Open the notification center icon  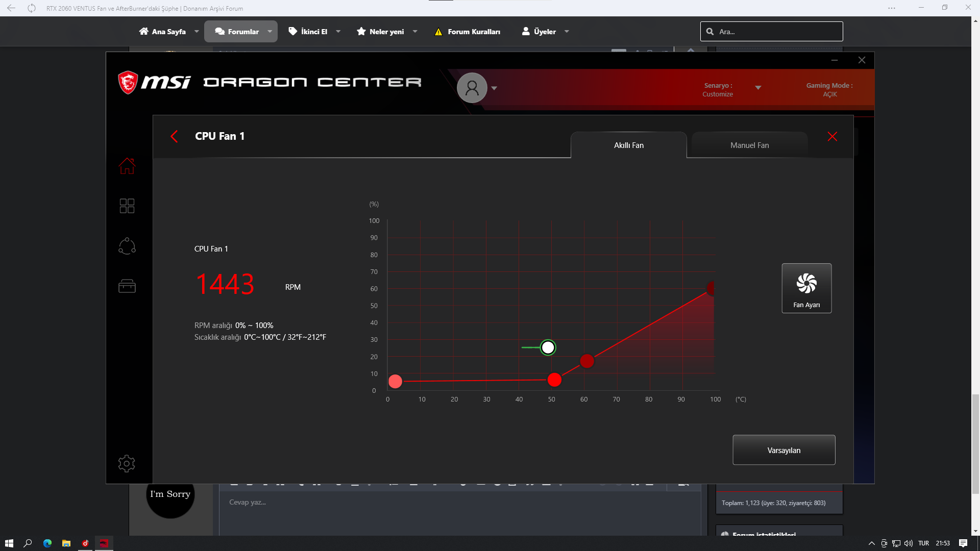pyautogui.click(x=963, y=543)
